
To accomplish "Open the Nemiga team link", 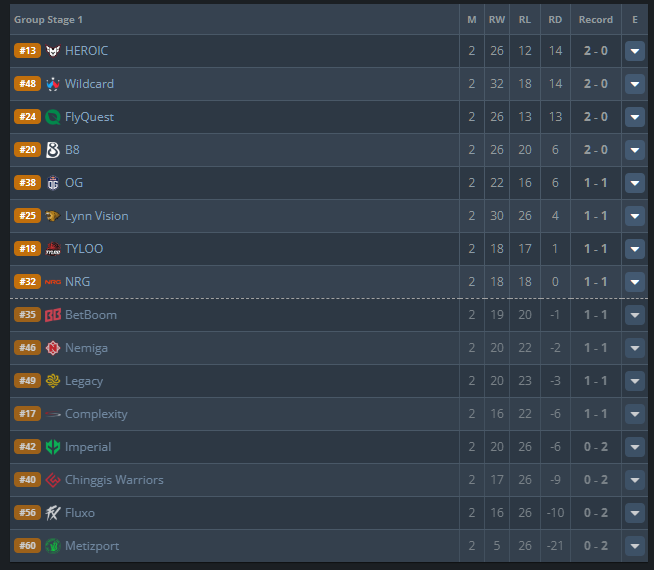I will click(x=86, y=348).
